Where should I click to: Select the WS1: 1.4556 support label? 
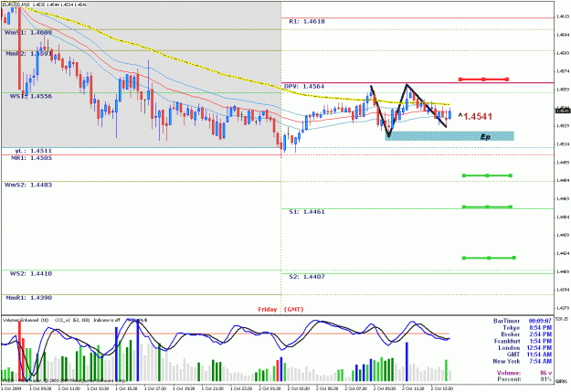30,97
